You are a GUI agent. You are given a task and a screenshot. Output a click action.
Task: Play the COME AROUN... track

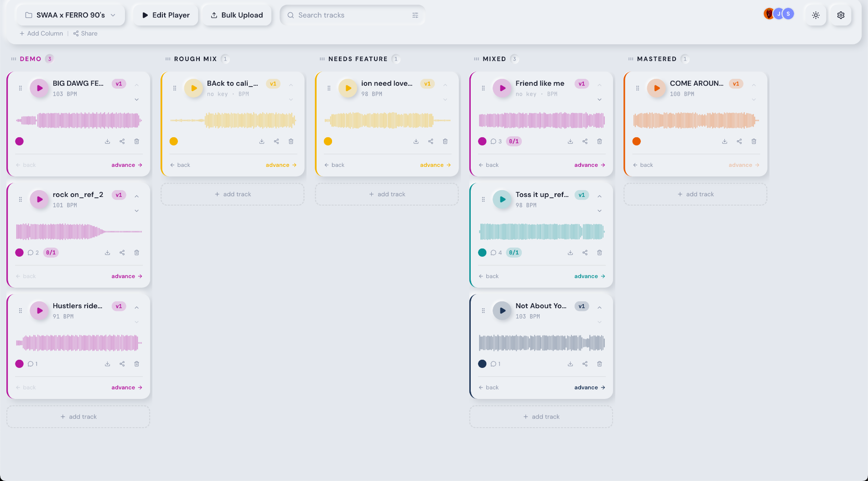click(656, 88)
